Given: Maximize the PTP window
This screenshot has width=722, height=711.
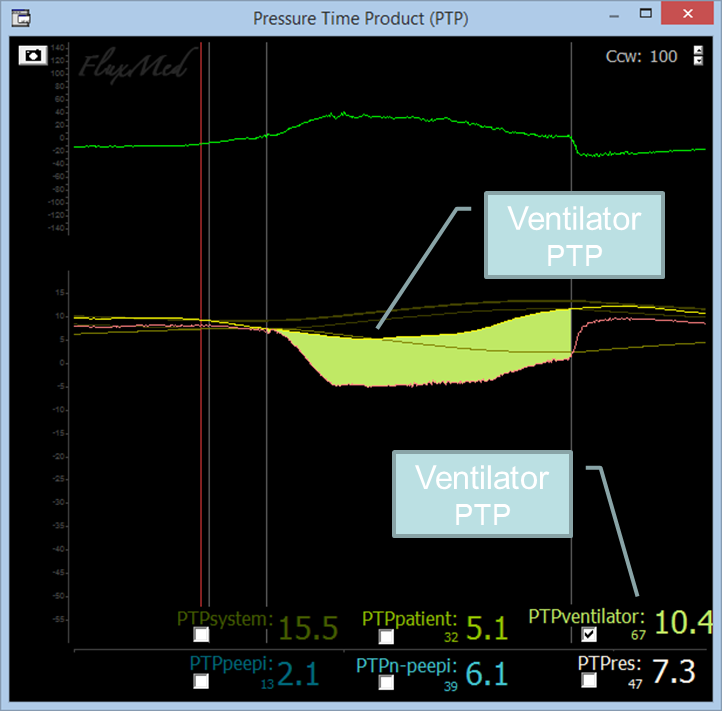Looking at the screenshot, I should tap(646, 14).
